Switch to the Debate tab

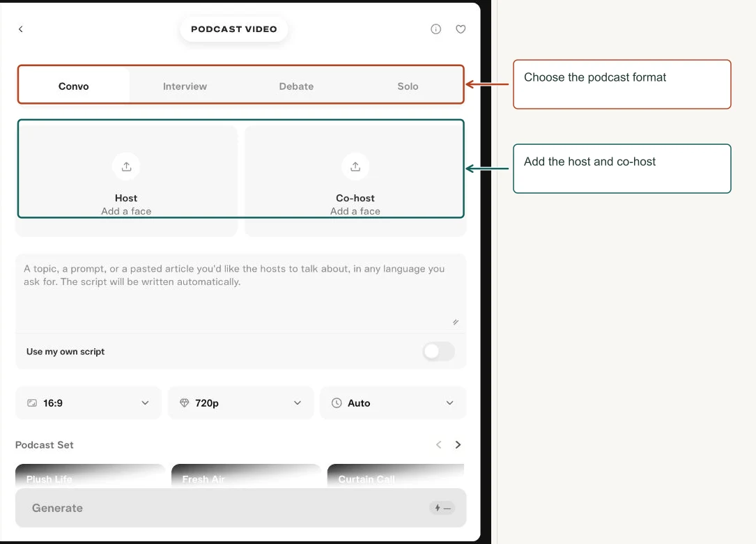pyautogui.click(x=297, y=86)
